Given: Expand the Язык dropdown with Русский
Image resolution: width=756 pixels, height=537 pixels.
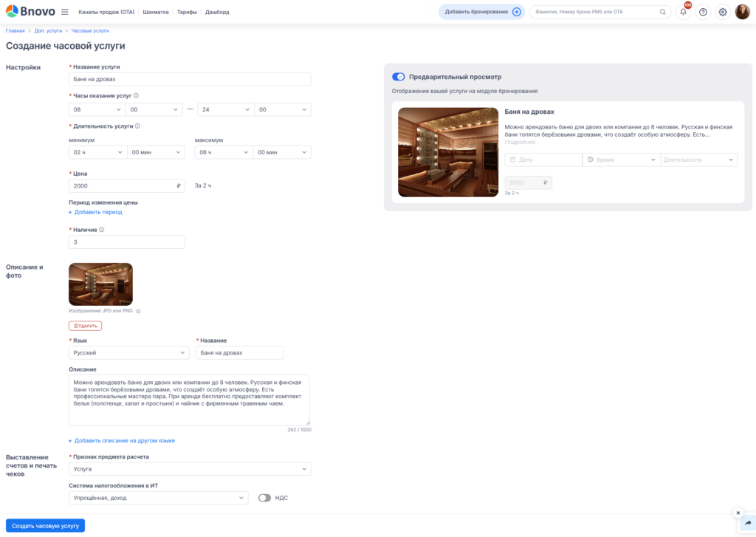Looking at the screenshot, I should (128, 352).
